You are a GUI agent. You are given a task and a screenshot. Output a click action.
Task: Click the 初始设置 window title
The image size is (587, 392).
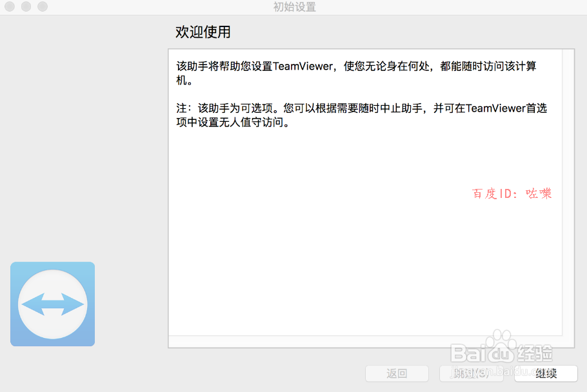pos(293,7)
